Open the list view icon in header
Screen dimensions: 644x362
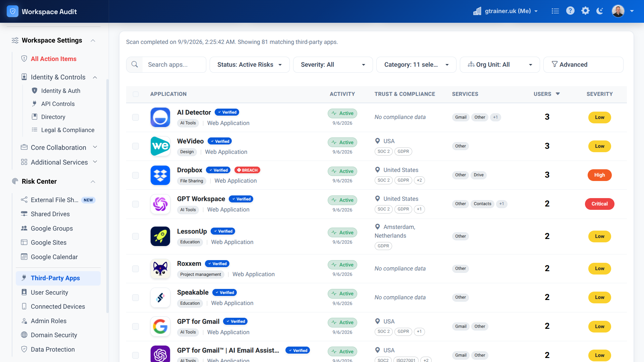(x=555, y=11)
